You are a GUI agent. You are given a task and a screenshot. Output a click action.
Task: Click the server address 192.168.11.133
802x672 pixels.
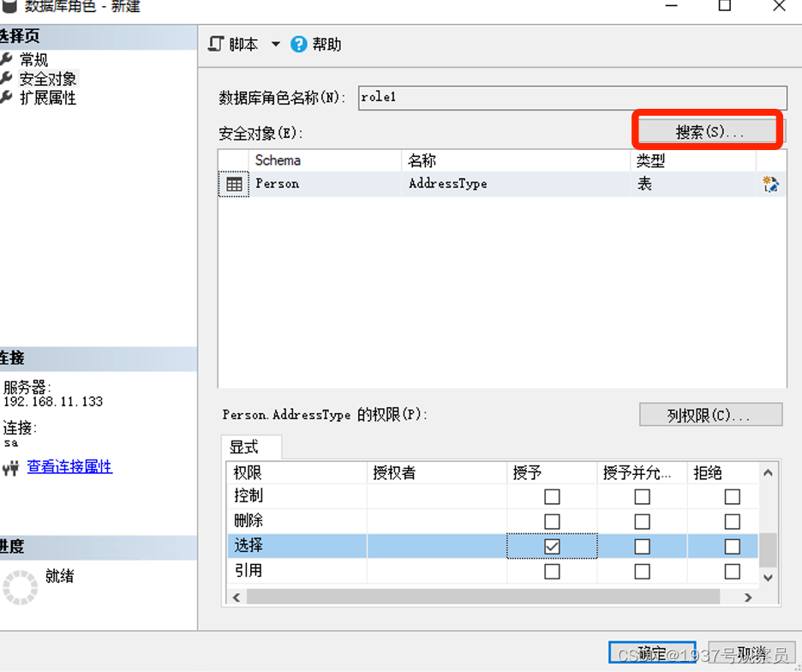(x=53, y=402)
